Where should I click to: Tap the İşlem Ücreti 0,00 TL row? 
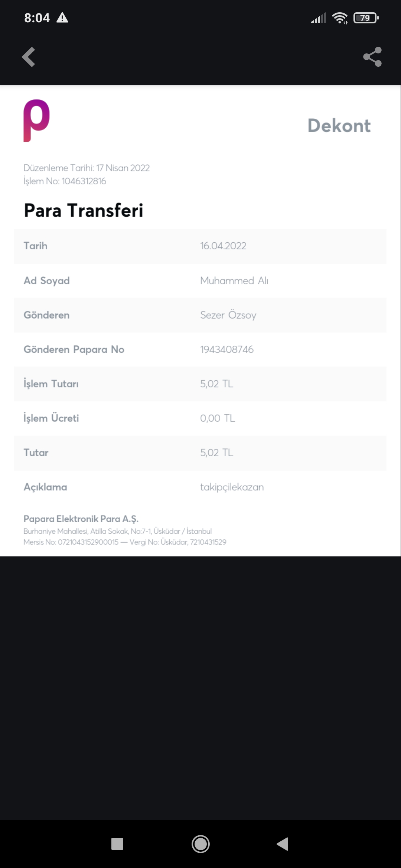[x=200, y=418]
